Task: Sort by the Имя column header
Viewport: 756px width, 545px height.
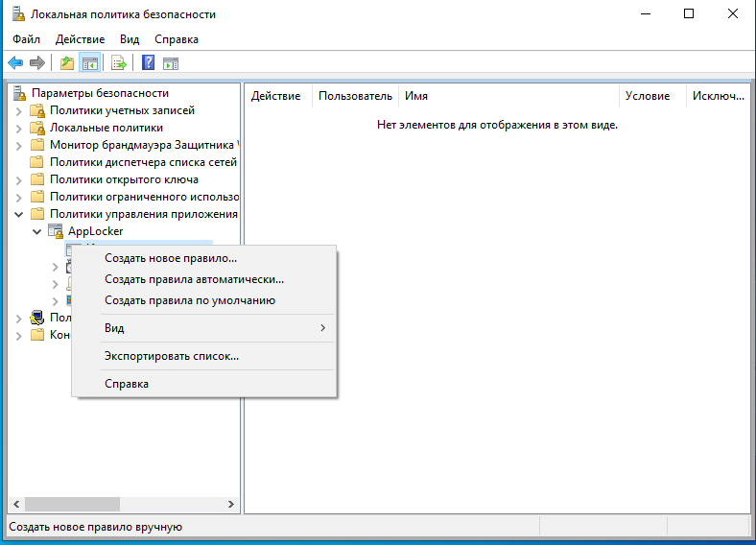Action: 508,96
